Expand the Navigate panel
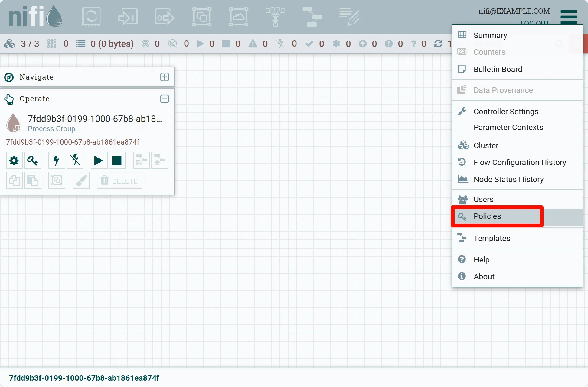This screenshot has width=588, height=387. (x=165, y=77)
